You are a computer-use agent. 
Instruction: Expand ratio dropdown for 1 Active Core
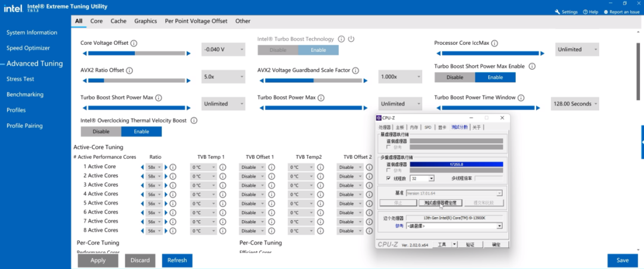(x=154, y=168)
